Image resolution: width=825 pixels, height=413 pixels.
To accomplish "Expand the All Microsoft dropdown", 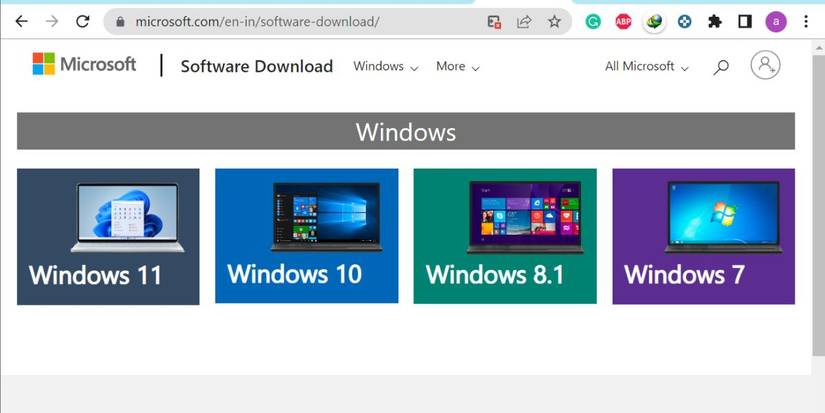I will coord(647,67).
